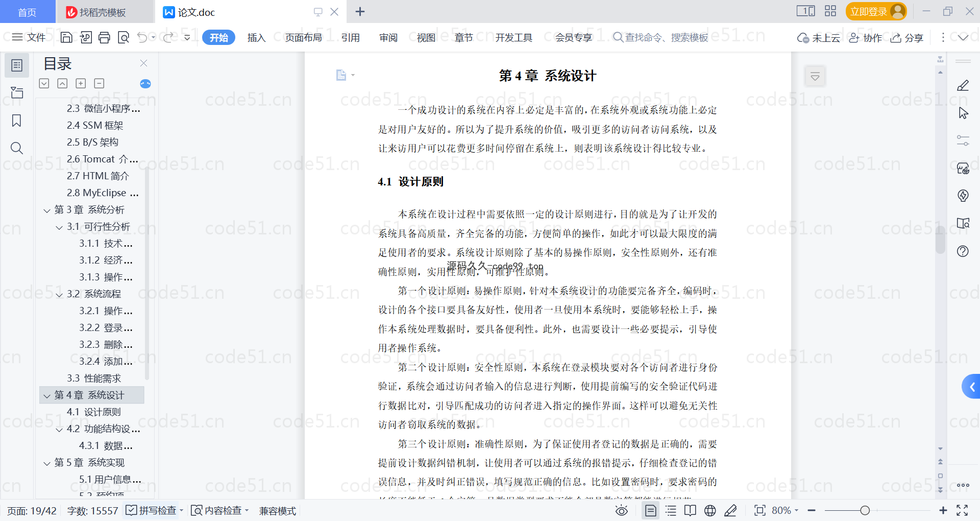Collapse 3.2 系统流程 node
The height and width of the screenshot is (521, 980).
click(x=59, y=295)
